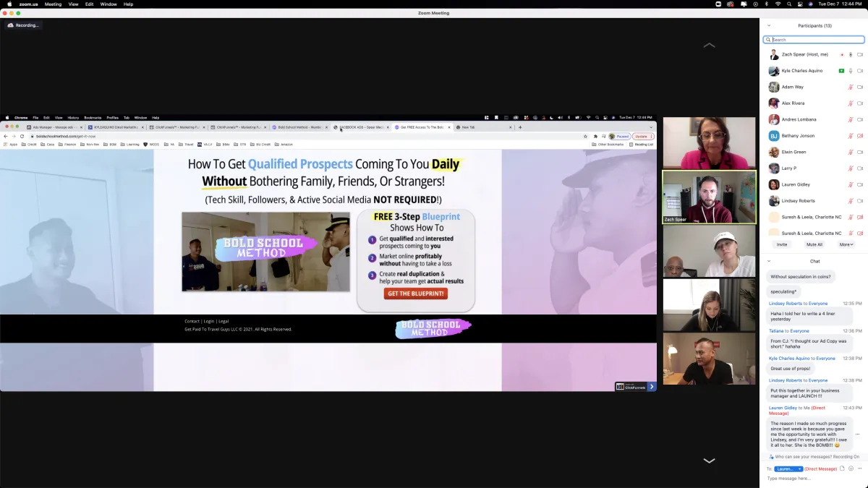Click the Bold School Method video thumbnail
This screenshot has height=488, width=868.
[x=265, y=252]
